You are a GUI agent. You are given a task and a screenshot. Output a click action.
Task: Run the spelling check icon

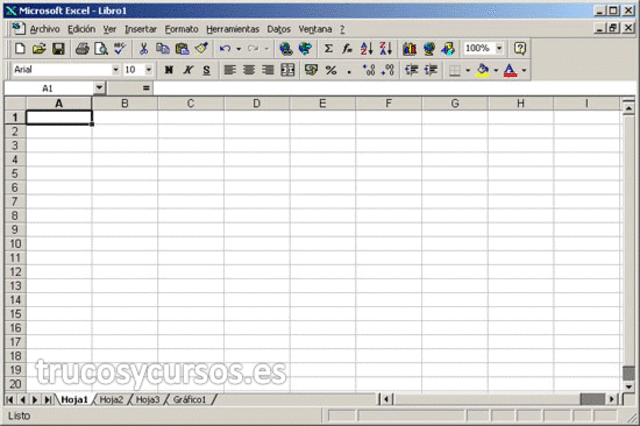pos(120,49)
